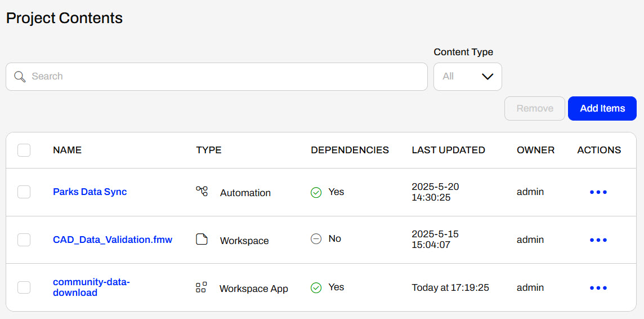Click the Workspace file icon for CAD_Data_Validation.fmw

pos(202,239)
